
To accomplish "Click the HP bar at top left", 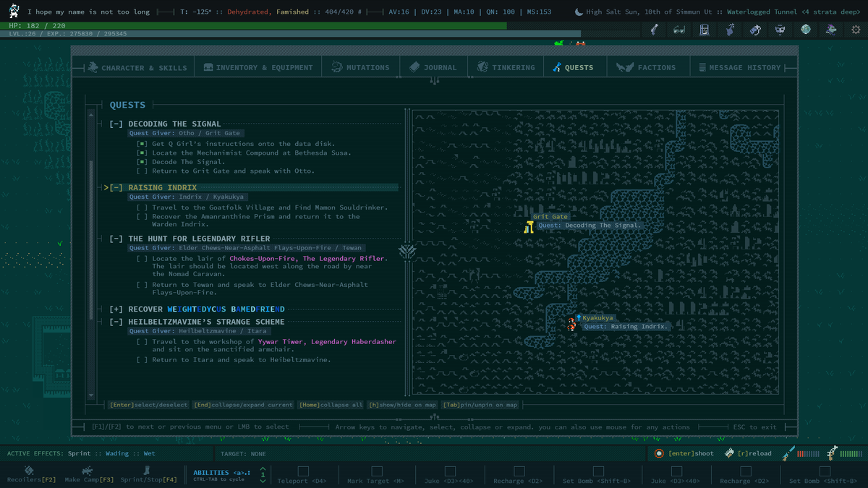I will [x=72, y=25].
